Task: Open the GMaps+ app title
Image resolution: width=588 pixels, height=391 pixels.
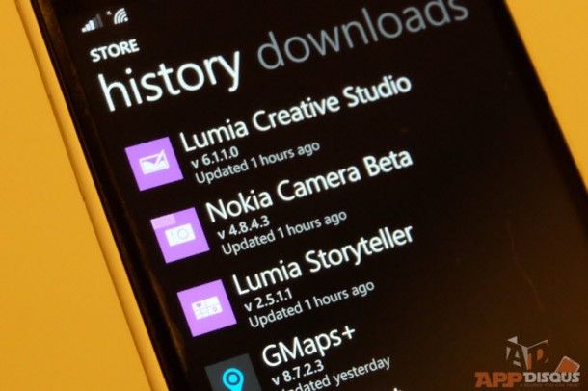Action: 308,347
